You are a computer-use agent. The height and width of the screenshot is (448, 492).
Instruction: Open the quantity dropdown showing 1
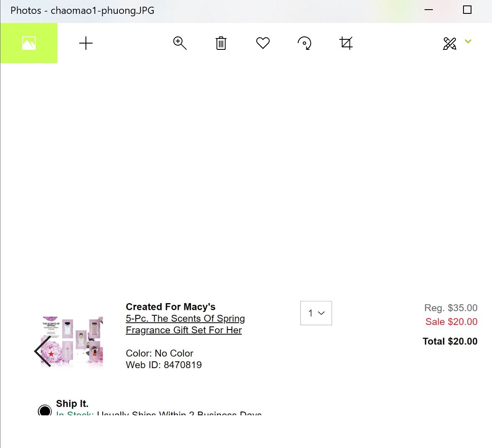pyautogui.click(x=316, y=313)
